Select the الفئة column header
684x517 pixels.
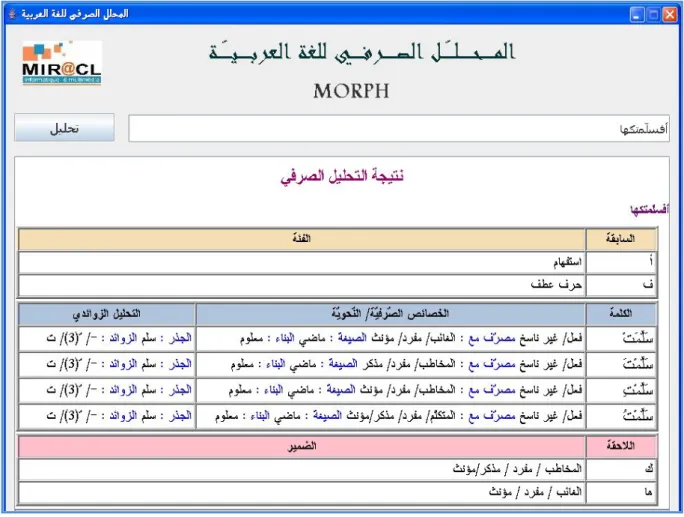coord(301,239)
